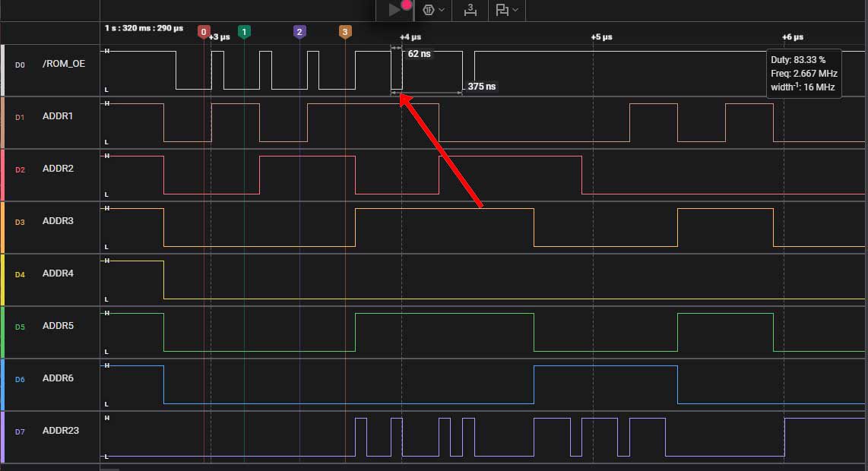Click the ADDR4 channel name

coord(58,273)
